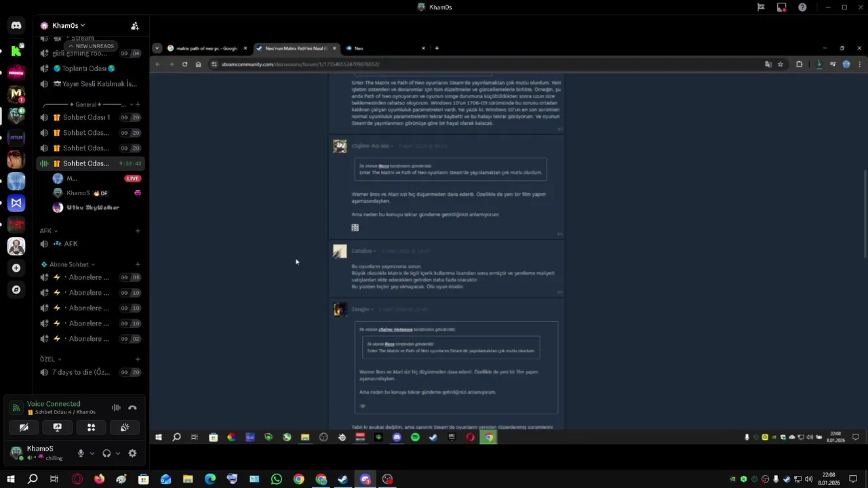
Task: Select the active Sohbet Odası channel with timer
Action: [x=90, y=163]
